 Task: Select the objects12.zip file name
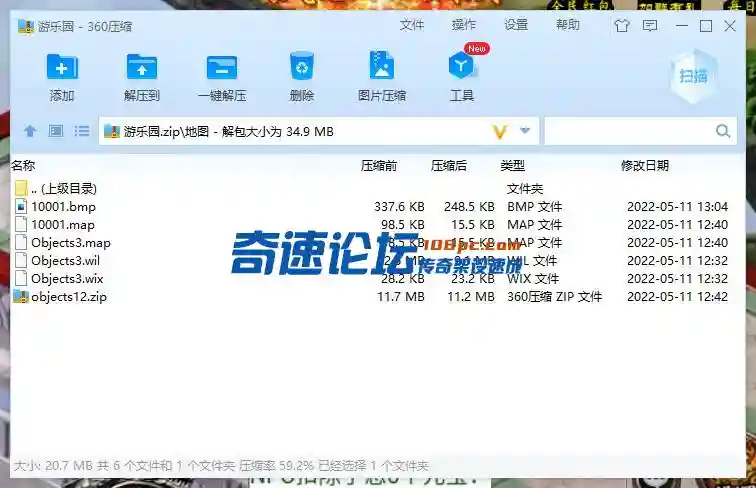click(69, 297)
